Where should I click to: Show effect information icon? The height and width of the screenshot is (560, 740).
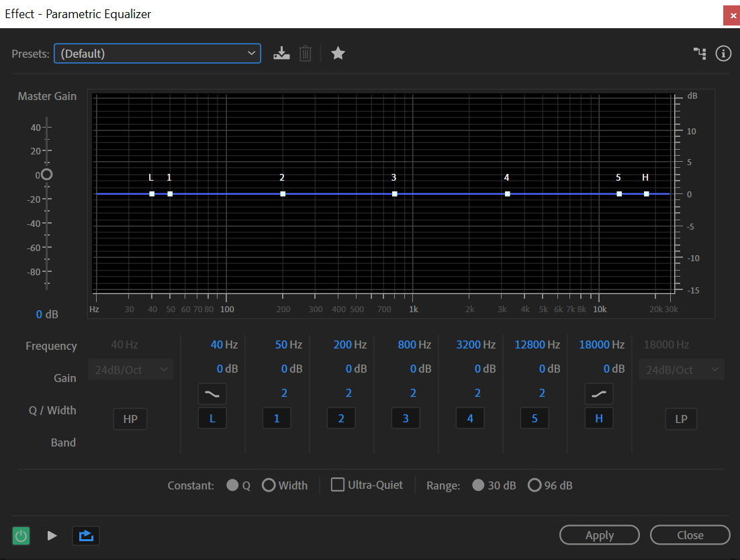[x=723, y=53]
